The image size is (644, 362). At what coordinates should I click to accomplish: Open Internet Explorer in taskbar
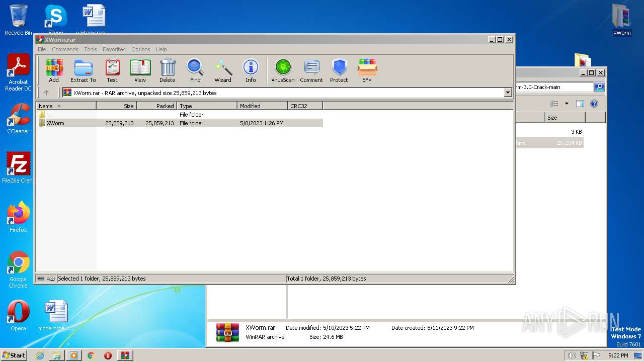tap(40, 355)
